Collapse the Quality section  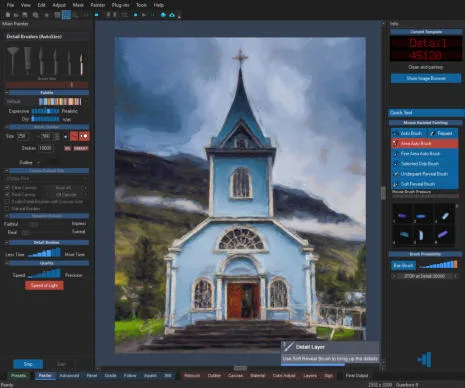pyautogui.click(x=6, y=263)
